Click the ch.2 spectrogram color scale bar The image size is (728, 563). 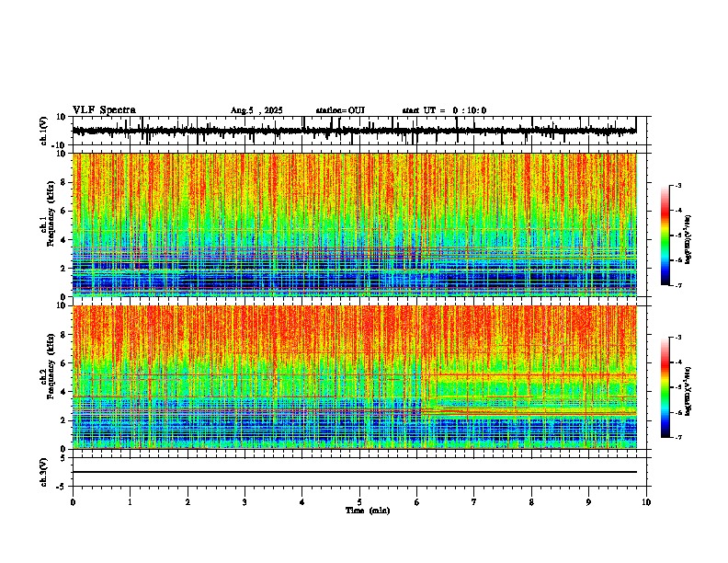[665, 387]
